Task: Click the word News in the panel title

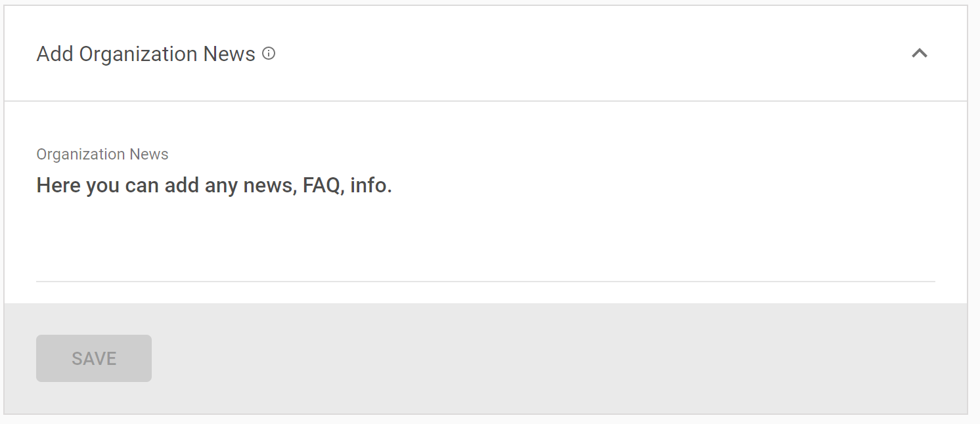Action: [x=229, y=54]
